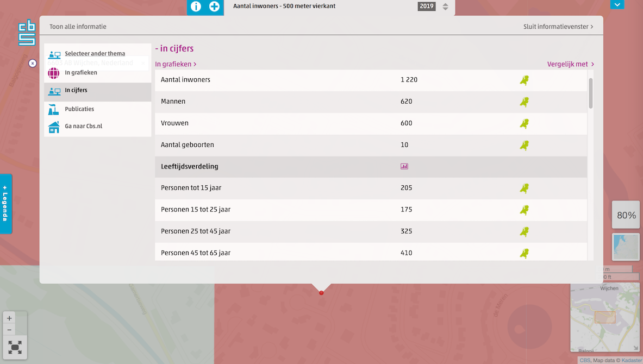The height and width of the screenshot is (364, 643).
Task: Open the Leeftijdsverdeling chart icon
Action: click(x=404, y=167)
